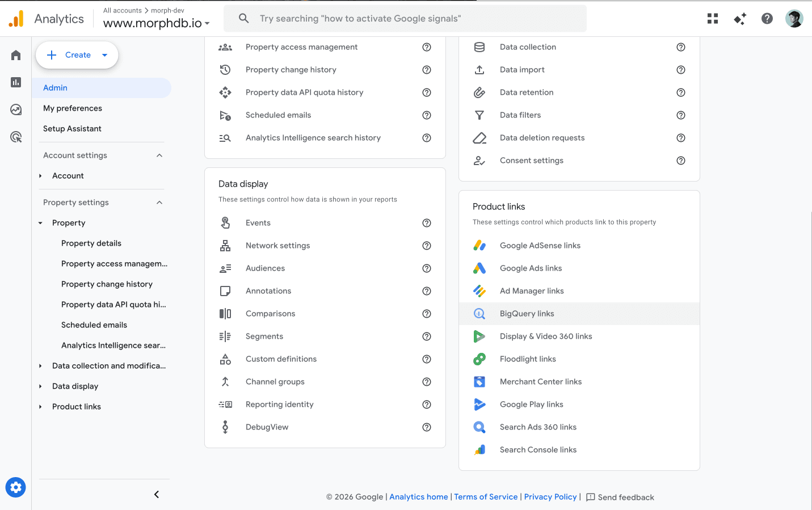Open the Explore icon in left rail

(16, 109)
